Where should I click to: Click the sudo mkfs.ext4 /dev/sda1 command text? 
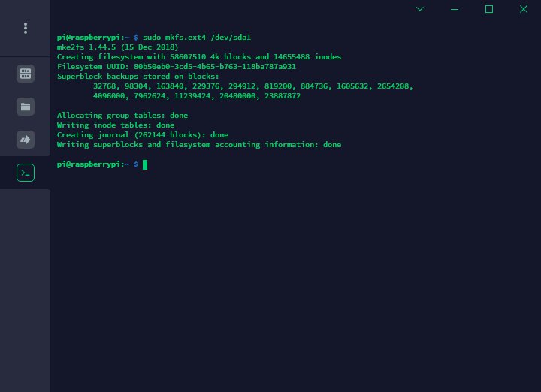tap(197, 38)
